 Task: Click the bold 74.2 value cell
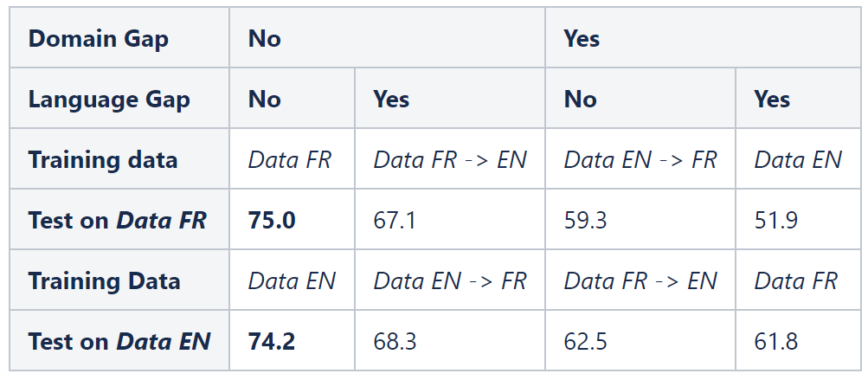[293, 340]
